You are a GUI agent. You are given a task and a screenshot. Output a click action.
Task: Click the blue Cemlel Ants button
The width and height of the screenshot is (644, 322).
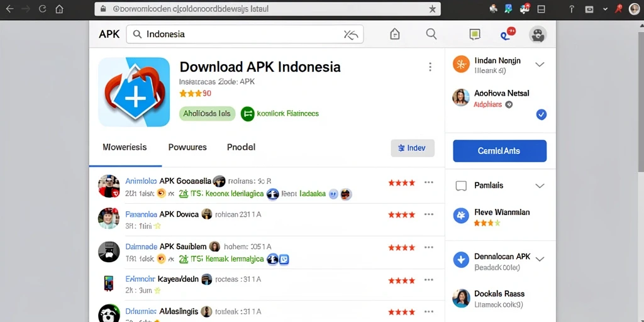[x=499, y=151]
